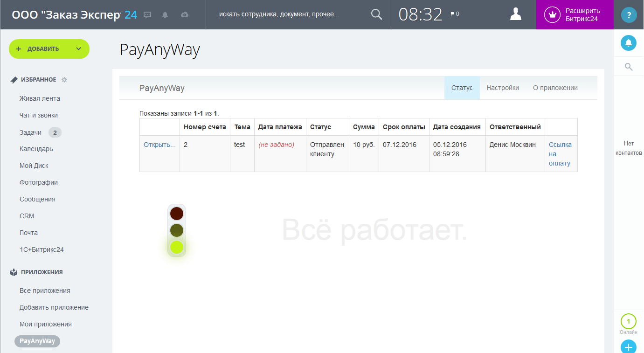Click the Приложения section header
Viewport: 644px width, 353px height.
42,272
